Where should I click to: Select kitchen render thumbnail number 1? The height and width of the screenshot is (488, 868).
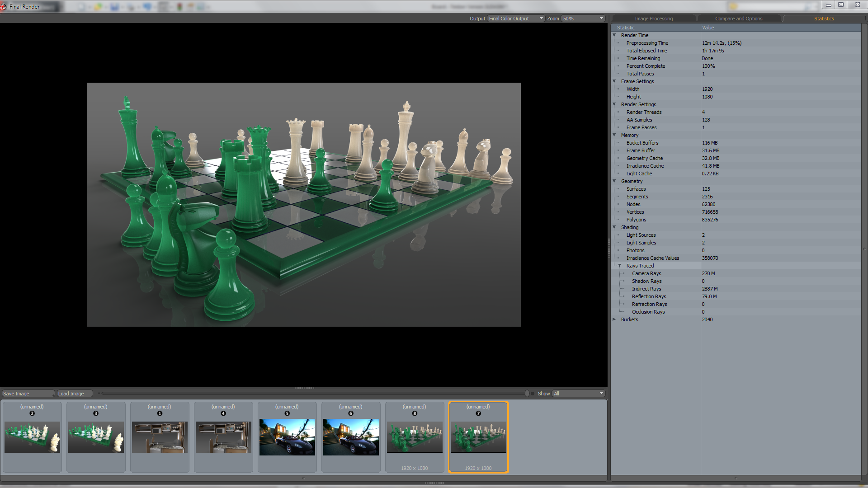point(160,437)
